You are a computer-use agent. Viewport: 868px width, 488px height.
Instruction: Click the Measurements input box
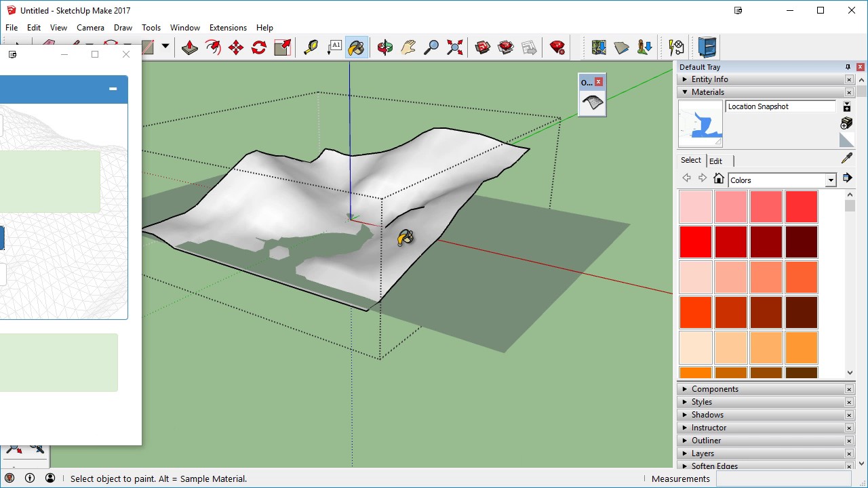pos(783,479)
